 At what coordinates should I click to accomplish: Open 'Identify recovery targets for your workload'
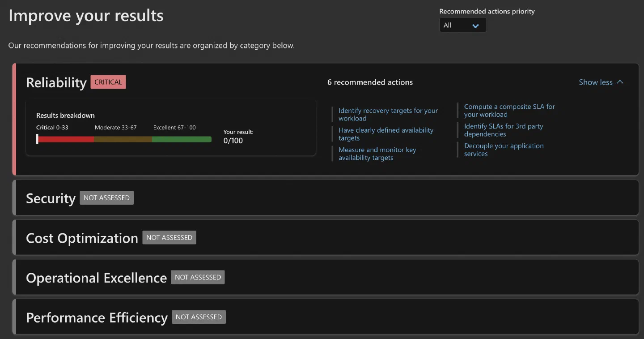coord(388,115)
